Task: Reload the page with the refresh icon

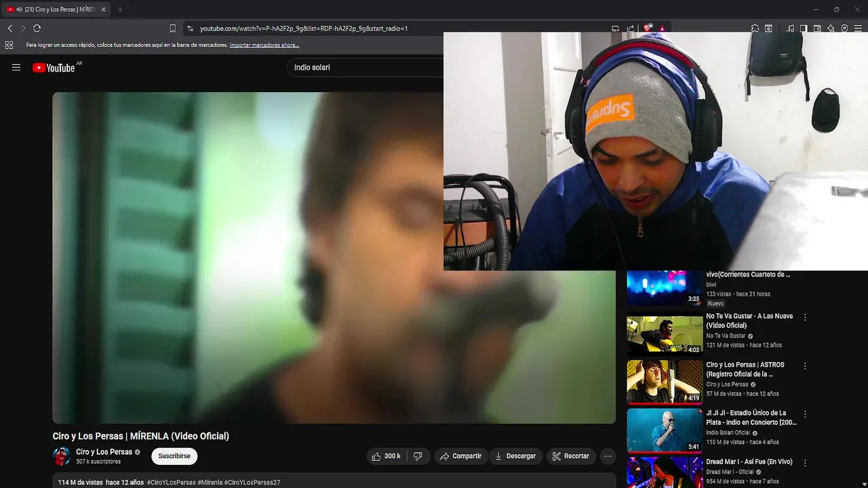Action: (x=37, y=28)
